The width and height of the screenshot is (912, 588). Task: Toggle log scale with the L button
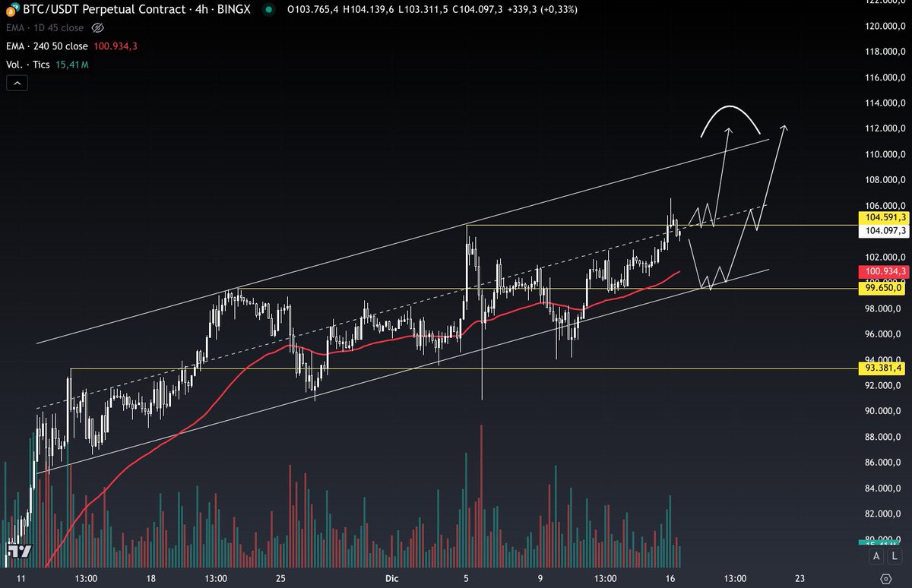pos(893,556)
